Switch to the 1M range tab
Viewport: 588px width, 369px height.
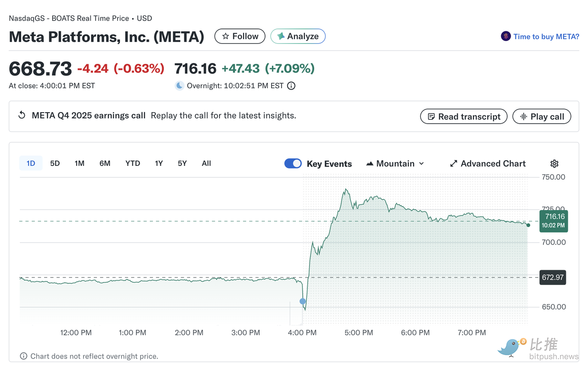click(79, 163)
